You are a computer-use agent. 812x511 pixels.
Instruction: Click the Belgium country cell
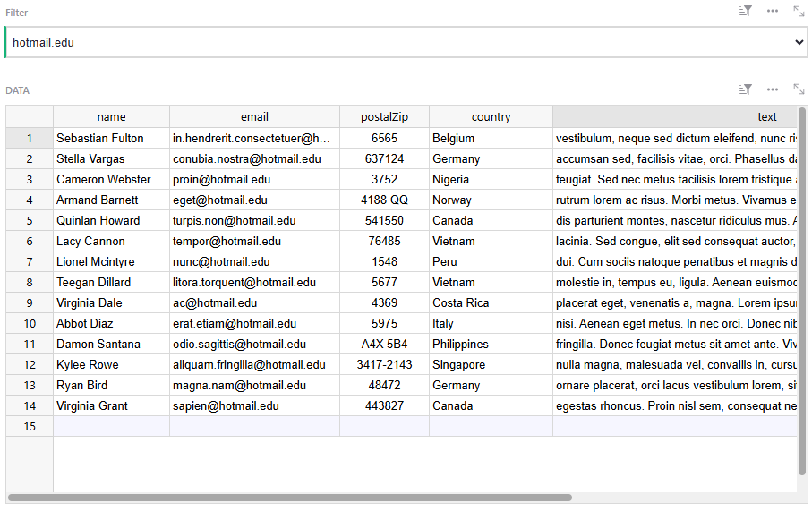(491, 138)
